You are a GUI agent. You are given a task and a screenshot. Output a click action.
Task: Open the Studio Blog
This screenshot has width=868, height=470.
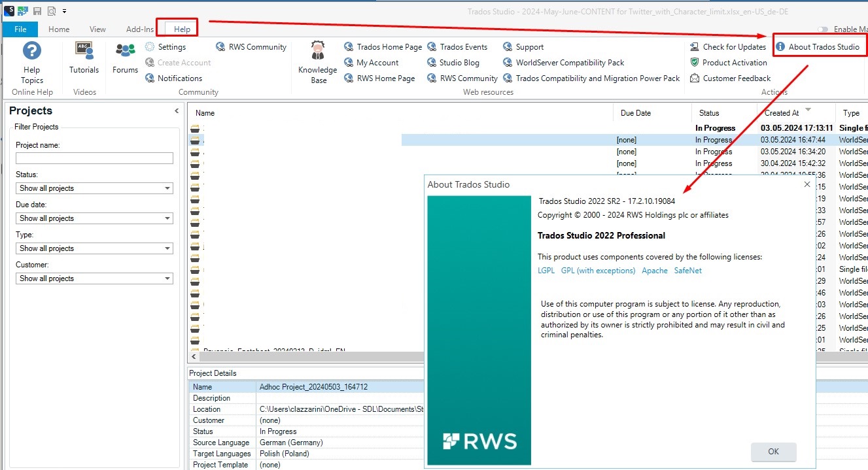click(x=453, y=63)
